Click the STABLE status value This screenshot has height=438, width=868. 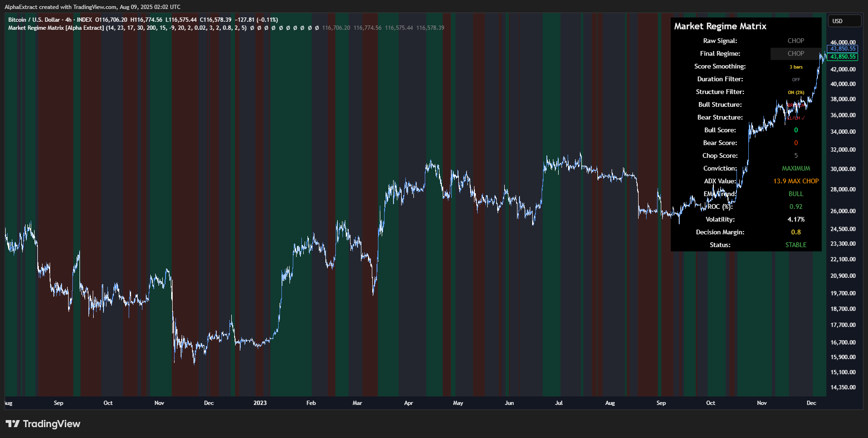coord(796,245)
